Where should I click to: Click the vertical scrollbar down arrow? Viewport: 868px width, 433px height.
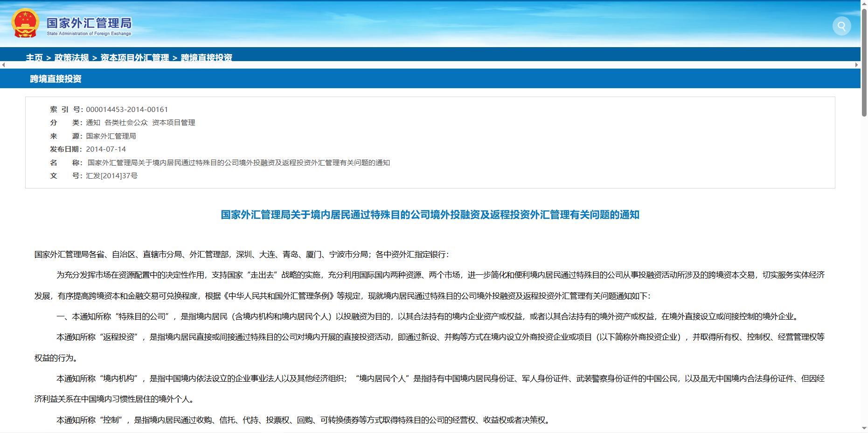(x=864, y=428)
